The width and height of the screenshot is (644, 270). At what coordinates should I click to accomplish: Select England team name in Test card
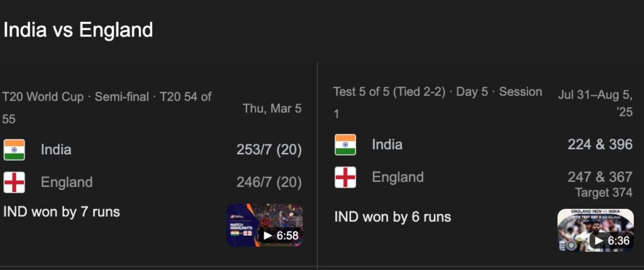click(397, 177)
